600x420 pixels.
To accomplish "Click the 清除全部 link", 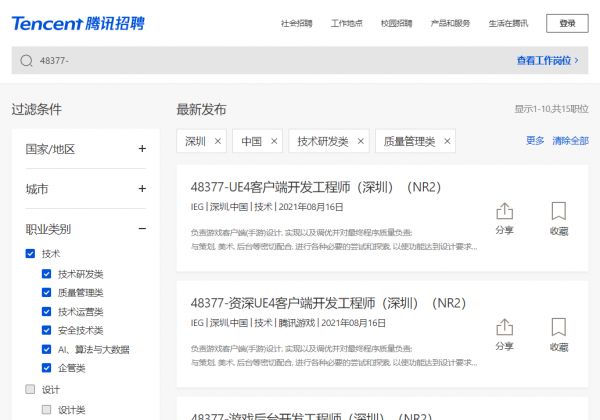I will pyautogui.click(x=570, y=141).
